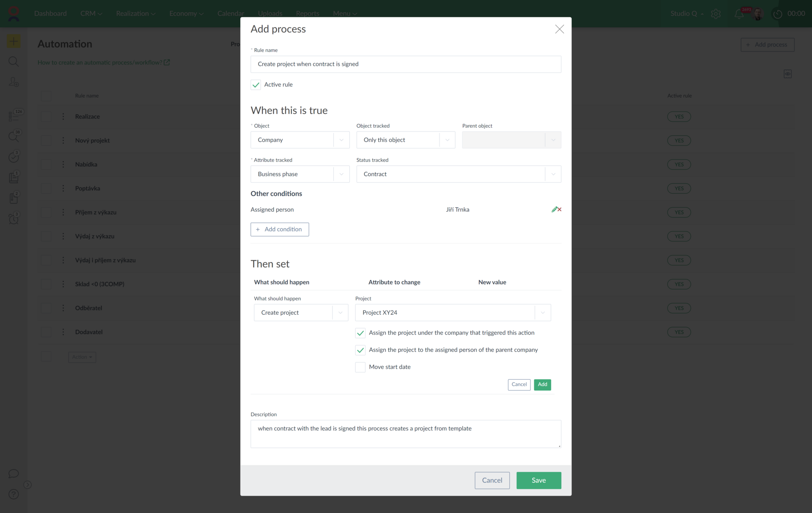Click the green Save button
Image resolution: width=812 pixels, height=513 pixels.
[x=538, y=480]
